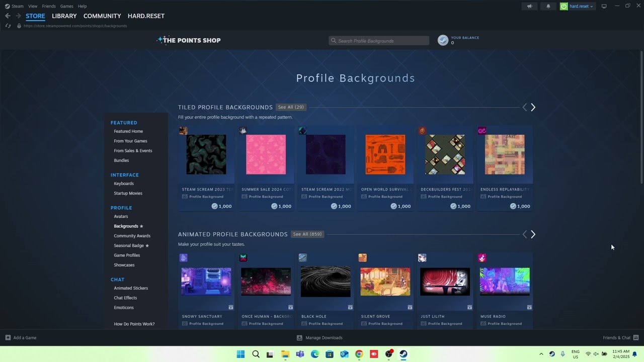Image resolution: width=644 pixels, height=362 pixels.
Task: Open Startup Movies sidebar link
Action: tap(128, 193)
